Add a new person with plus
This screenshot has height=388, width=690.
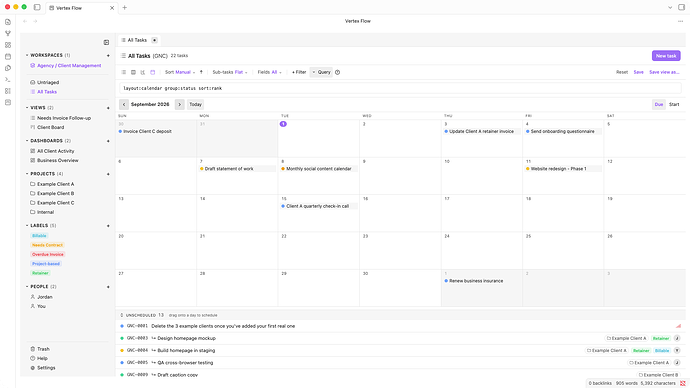(108, 287)
